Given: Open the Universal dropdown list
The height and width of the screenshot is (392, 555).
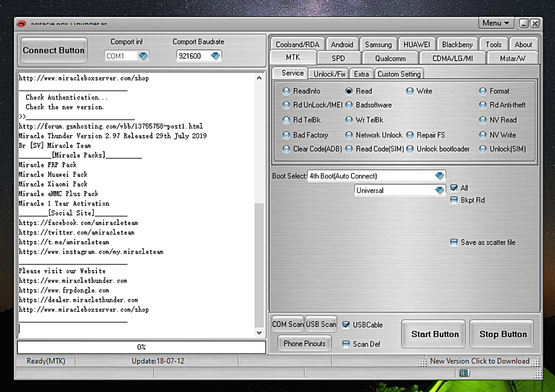Looking at the screenshot, I should (439, 190).
